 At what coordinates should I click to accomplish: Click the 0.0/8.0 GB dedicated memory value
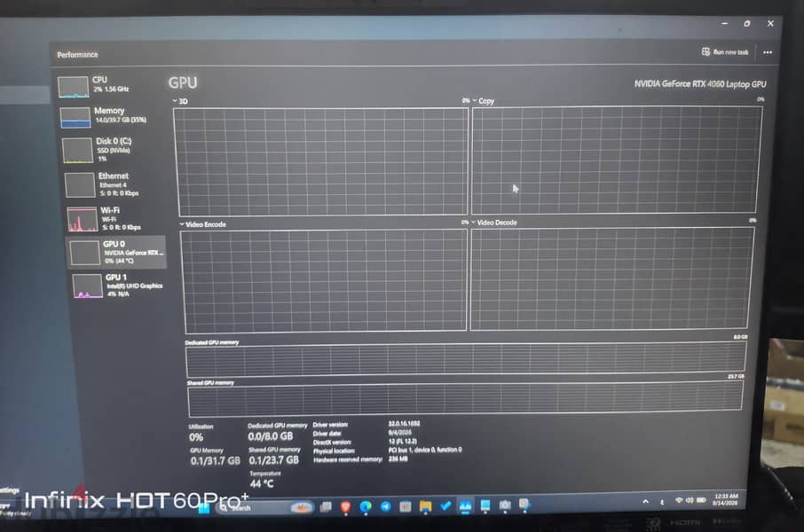click(x=271, y=436)
